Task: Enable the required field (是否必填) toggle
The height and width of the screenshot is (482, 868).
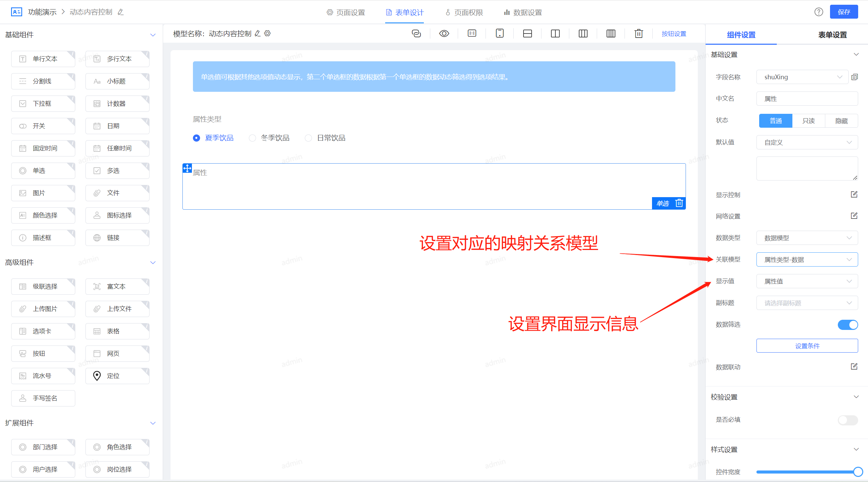Action: 848,420
